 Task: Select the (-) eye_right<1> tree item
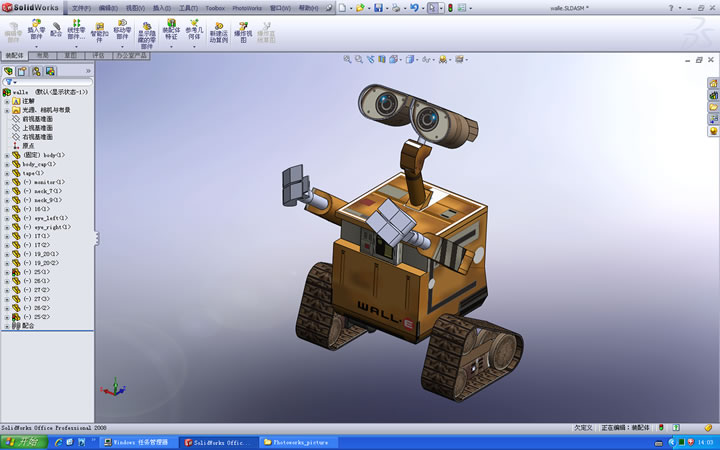click(x=47, y=227)
